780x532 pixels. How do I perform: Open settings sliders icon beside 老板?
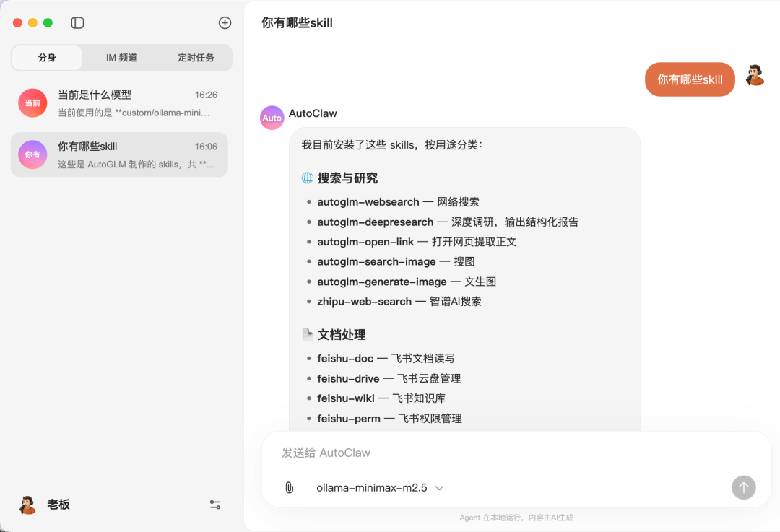click(215, 505)
